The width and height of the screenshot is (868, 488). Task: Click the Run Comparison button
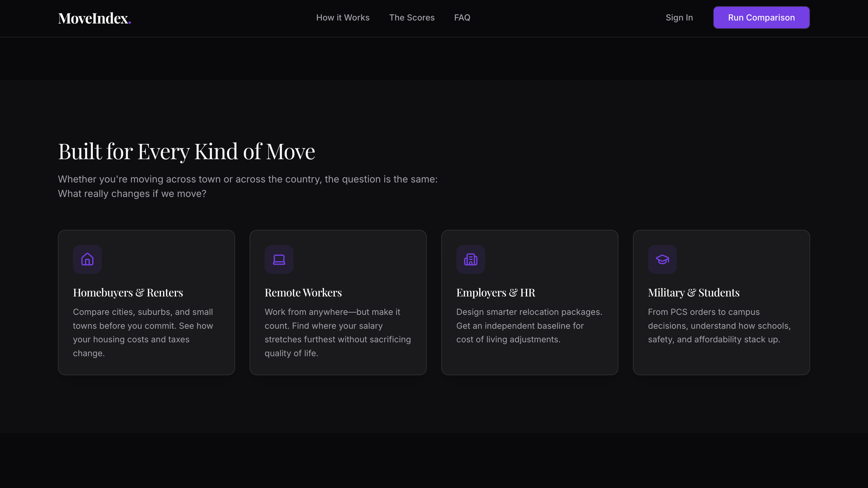761,17
